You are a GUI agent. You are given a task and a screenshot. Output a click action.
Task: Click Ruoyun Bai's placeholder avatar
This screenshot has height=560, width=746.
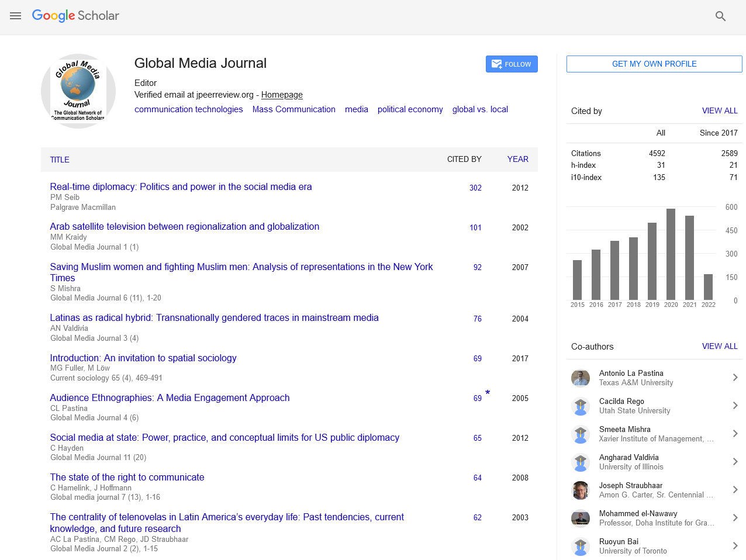tap(580, 547)
